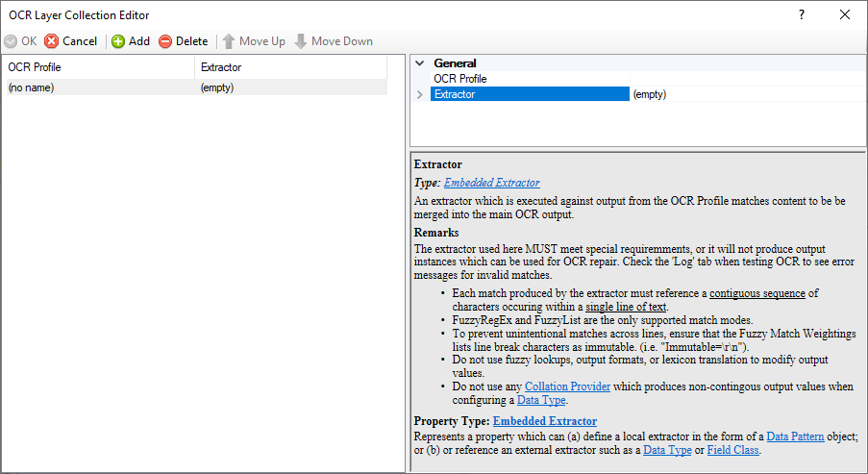Click the red Delete minus icon
Screen dimensions: 868x474
pyautogui.click(x=165, y=41)
